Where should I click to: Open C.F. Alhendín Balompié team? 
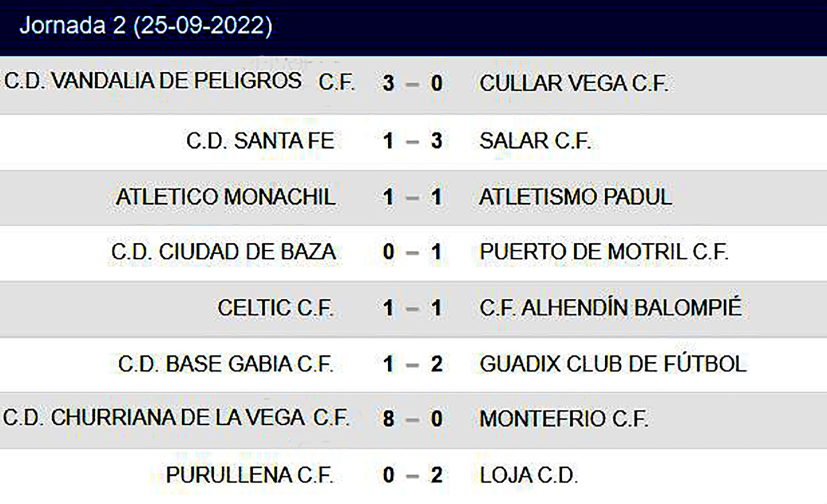(x=610, y=309)
